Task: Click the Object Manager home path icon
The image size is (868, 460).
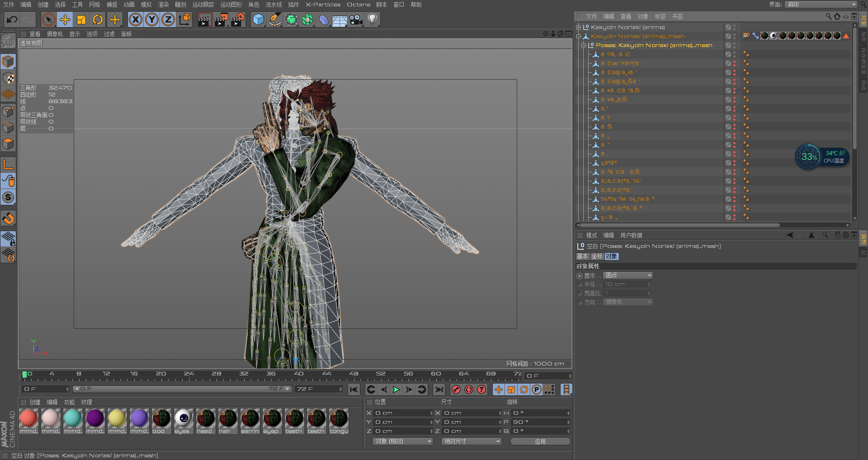Action: 837,16
